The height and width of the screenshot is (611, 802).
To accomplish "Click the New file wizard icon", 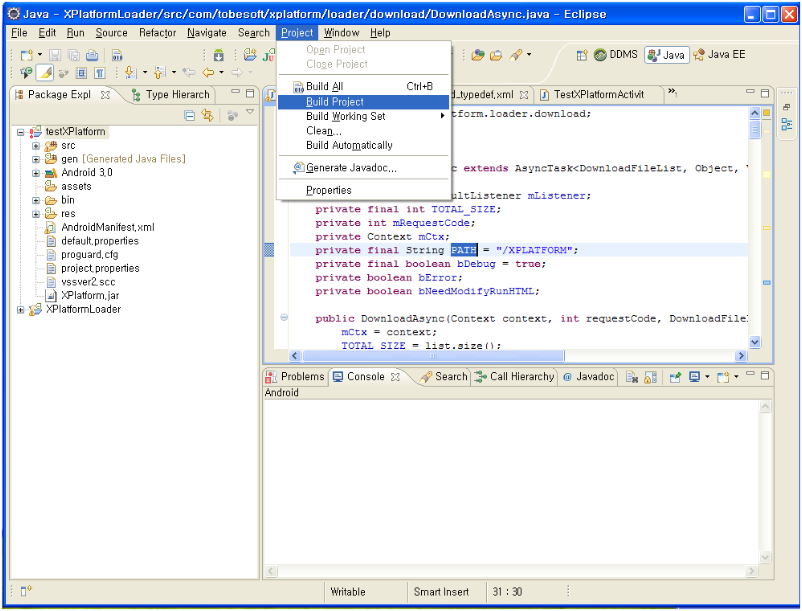I will tap(26, 55).
